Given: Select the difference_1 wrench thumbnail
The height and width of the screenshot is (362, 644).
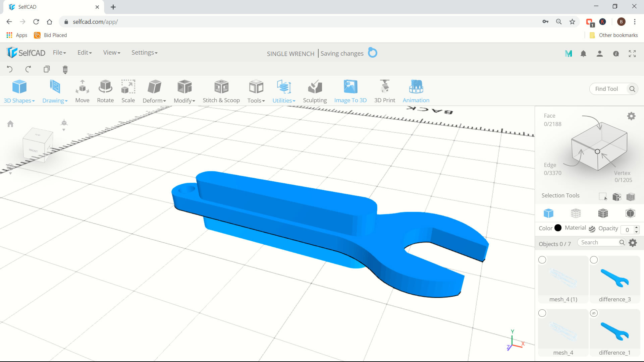Looking at the screenshot, I should pyautogui.click(x=615, y=331).
